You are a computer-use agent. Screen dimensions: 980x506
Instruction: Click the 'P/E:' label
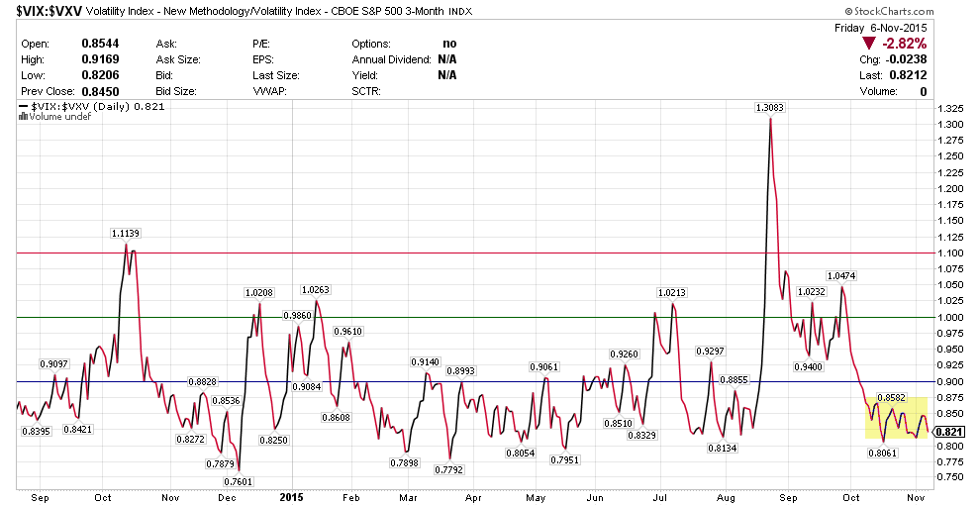coord(261,44)
